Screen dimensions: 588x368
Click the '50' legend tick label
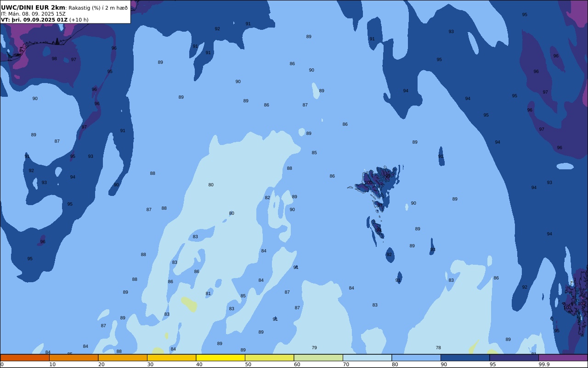[x=248, y=364]
